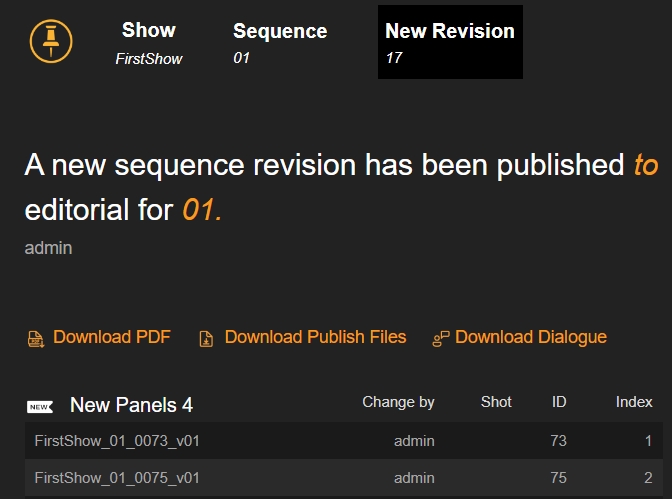Click the New Panels 4 section heading
The height and width of the screenshot is (499, 672).
coord(131,405)
